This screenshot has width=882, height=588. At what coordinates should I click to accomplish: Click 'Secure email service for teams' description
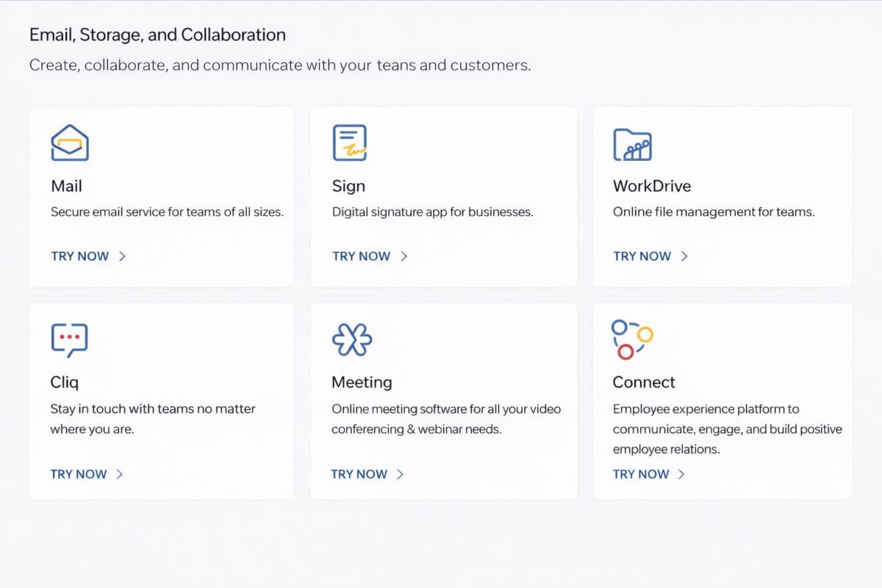coord(167,212)
